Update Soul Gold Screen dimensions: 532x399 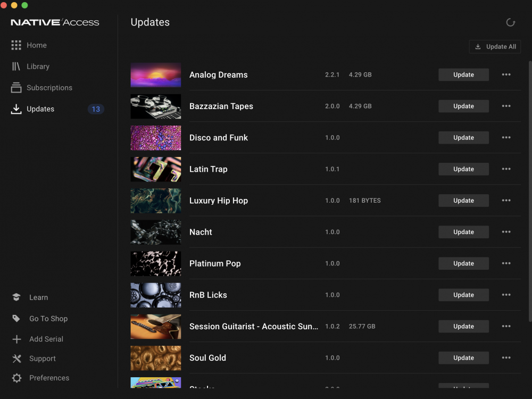point(463,358)
